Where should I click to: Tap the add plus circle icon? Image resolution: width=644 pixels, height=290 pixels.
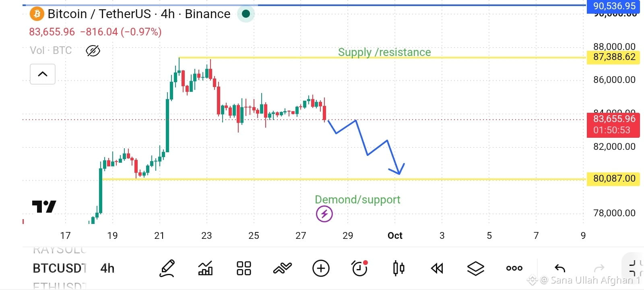(321, 268)
